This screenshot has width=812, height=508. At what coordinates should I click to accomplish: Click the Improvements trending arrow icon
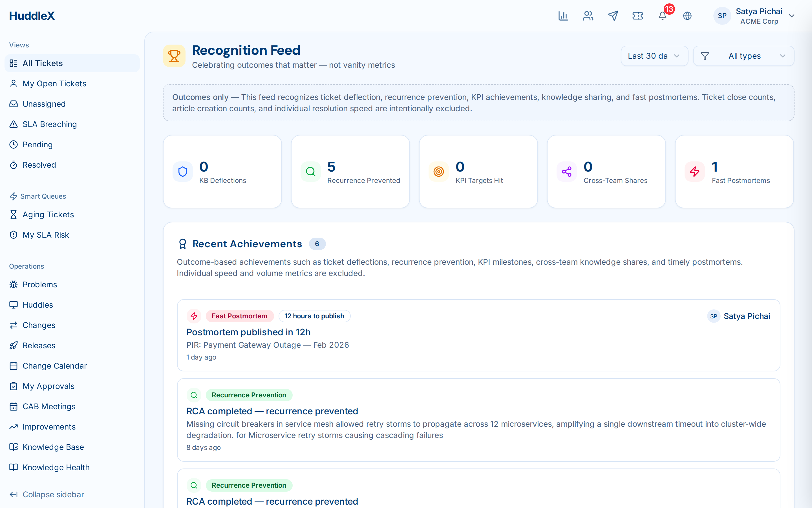pyautogui.click(x=14, y=427)
